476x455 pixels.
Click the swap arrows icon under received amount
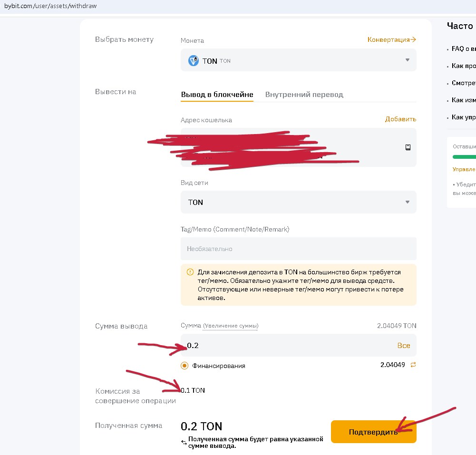coord(184,442)
